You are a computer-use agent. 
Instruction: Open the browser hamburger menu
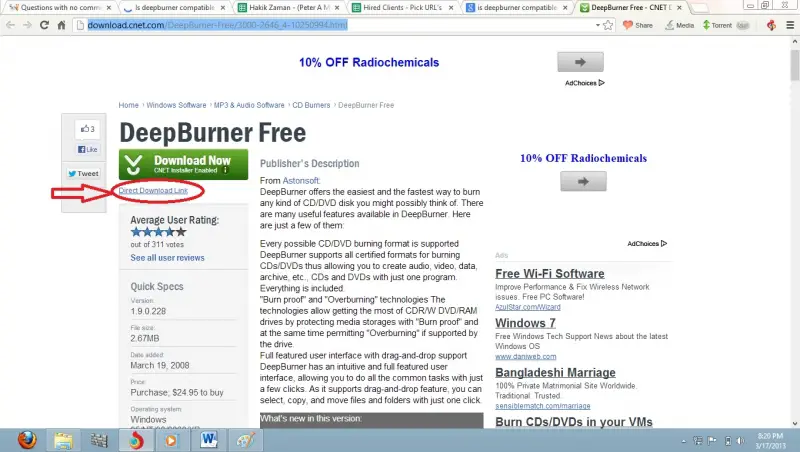tap(790, 25)
